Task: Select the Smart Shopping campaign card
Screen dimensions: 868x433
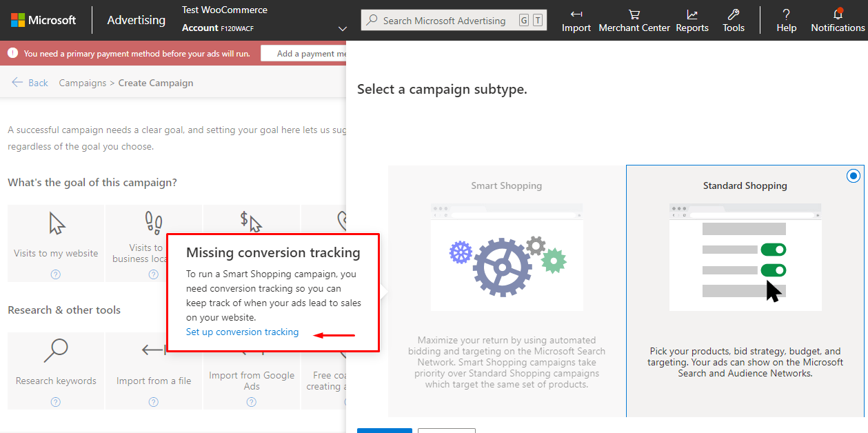Action: (x=507, y=269)
